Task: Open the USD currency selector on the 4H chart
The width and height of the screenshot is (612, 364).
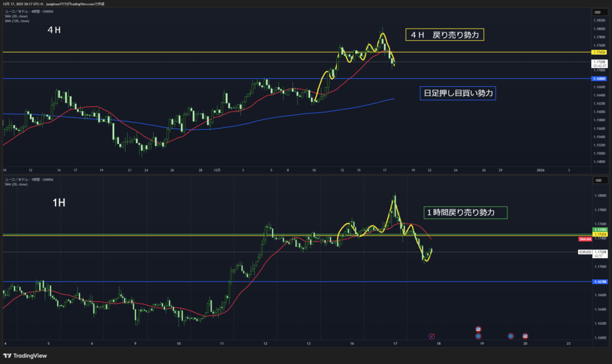Action: coord(596,12)
